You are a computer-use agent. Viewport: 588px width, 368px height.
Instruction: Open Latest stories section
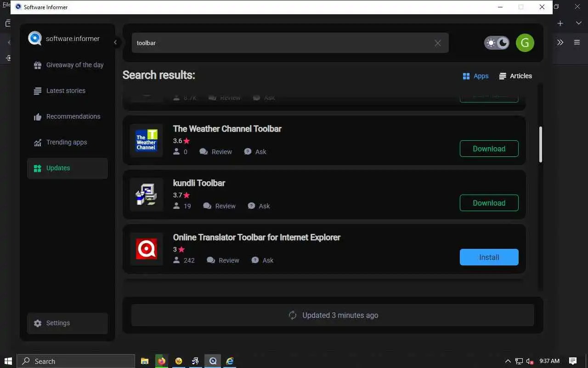point(68,91)
